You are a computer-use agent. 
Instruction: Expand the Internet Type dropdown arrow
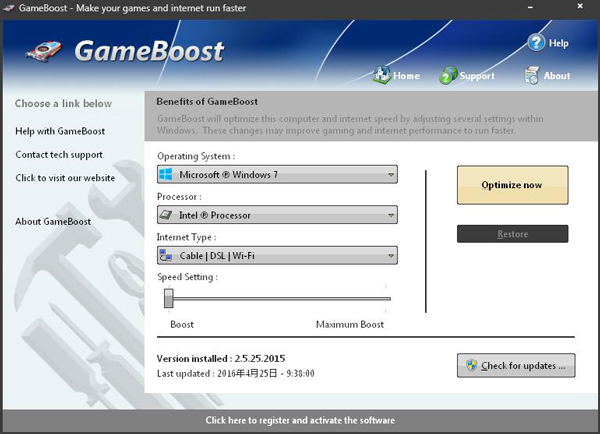point(391,256)
